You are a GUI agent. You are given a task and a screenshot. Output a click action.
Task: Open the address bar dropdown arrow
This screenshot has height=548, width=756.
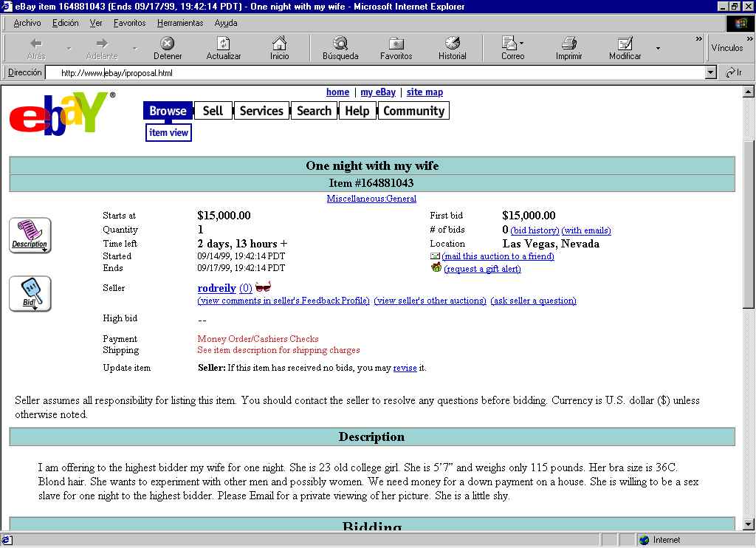click(711, 73)
